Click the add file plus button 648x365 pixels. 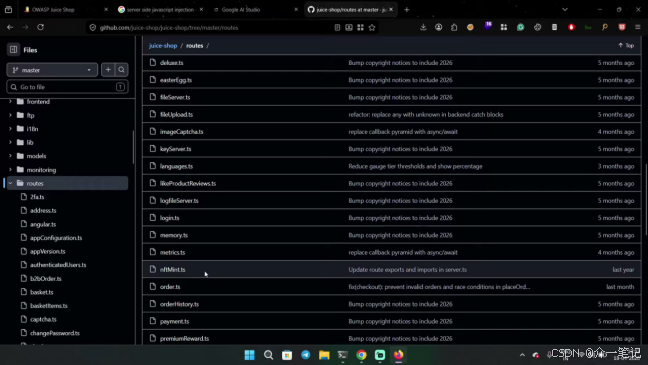point(108,70)
